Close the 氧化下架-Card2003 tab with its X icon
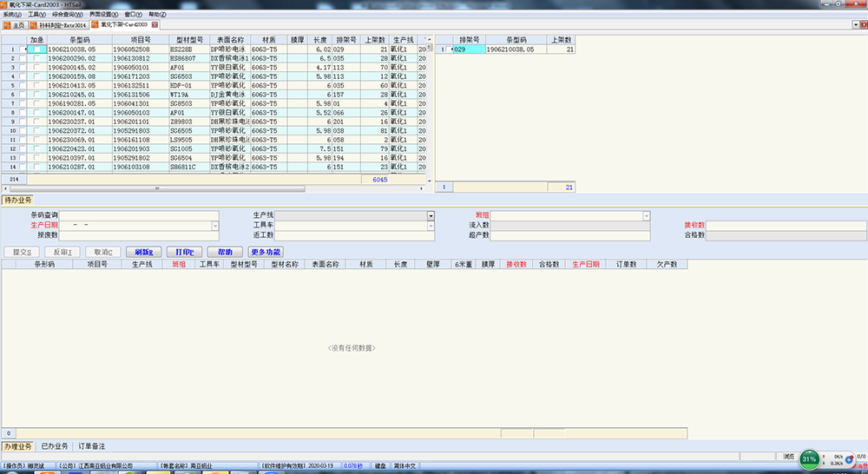This screenshot has height=474, width=868. pyautogui.click(x=155, y=25)
